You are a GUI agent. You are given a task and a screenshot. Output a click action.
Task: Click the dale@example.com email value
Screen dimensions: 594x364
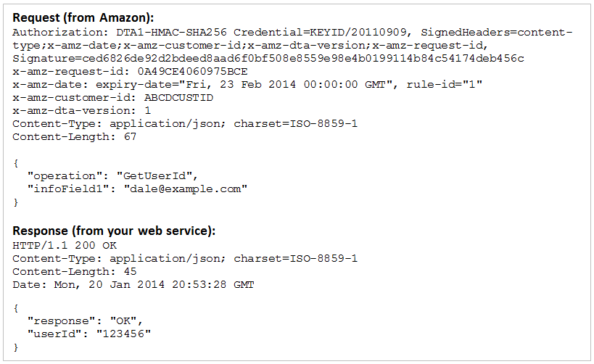[186, 189]
